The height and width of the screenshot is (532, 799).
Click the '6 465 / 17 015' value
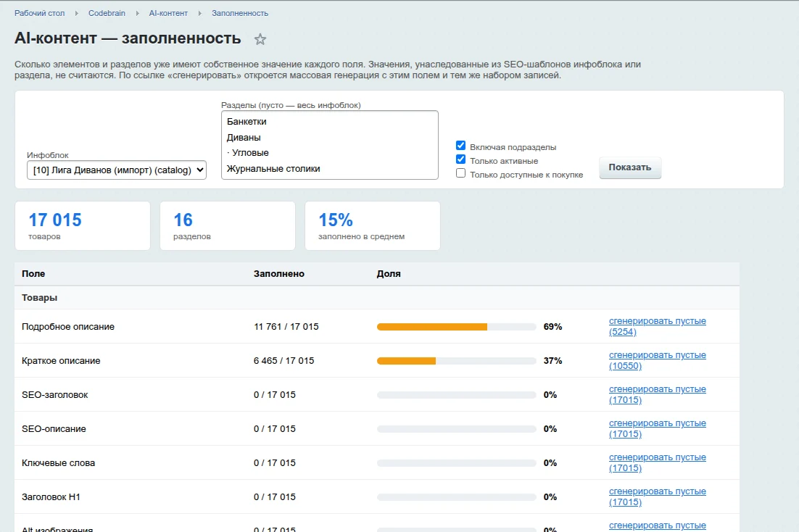[283, 361]
